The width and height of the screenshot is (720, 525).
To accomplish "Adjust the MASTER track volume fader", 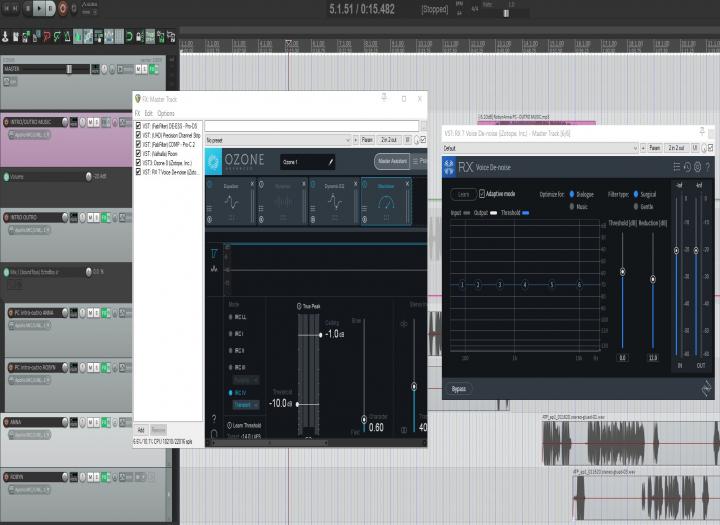I will 69,69.
